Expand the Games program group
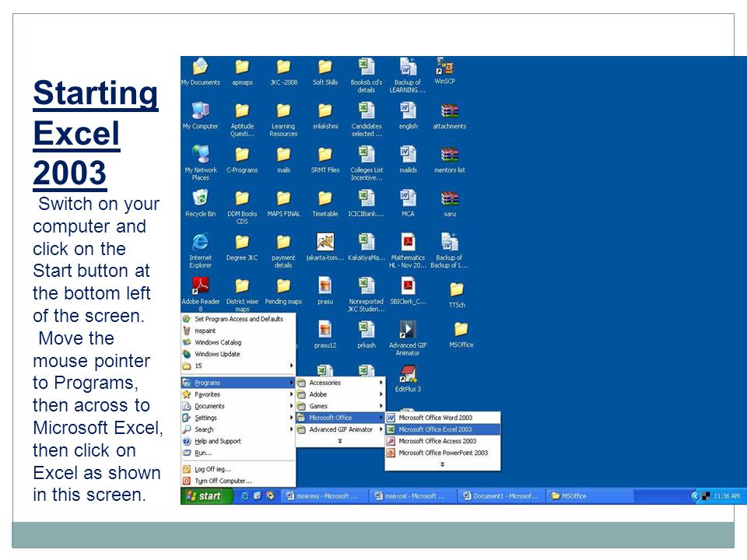Image resolution: width=747 pixels, height=560 pixels. coord(340,406)
